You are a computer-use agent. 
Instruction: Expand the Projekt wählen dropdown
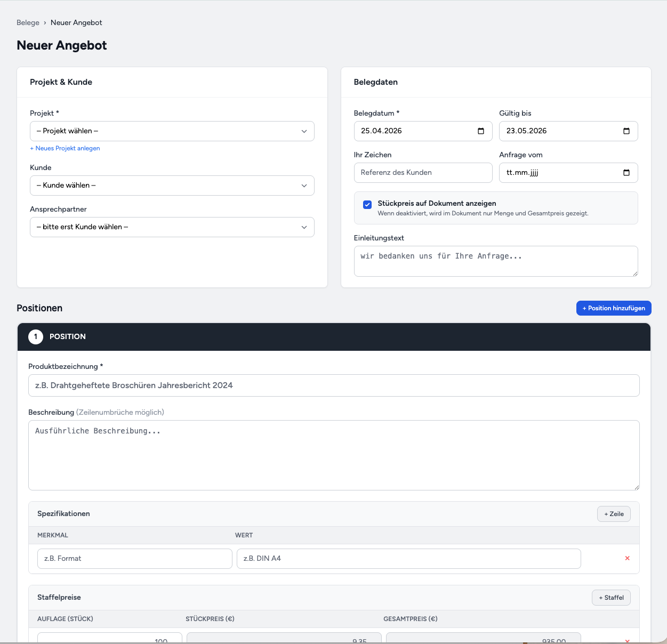pyautogui.click(x=172, y=131)
